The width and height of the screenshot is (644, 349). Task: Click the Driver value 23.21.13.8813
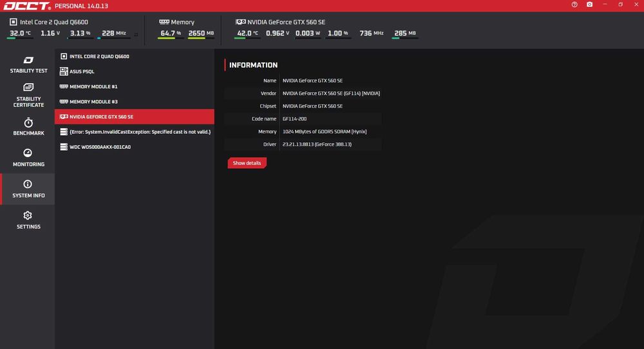[317, 144]
